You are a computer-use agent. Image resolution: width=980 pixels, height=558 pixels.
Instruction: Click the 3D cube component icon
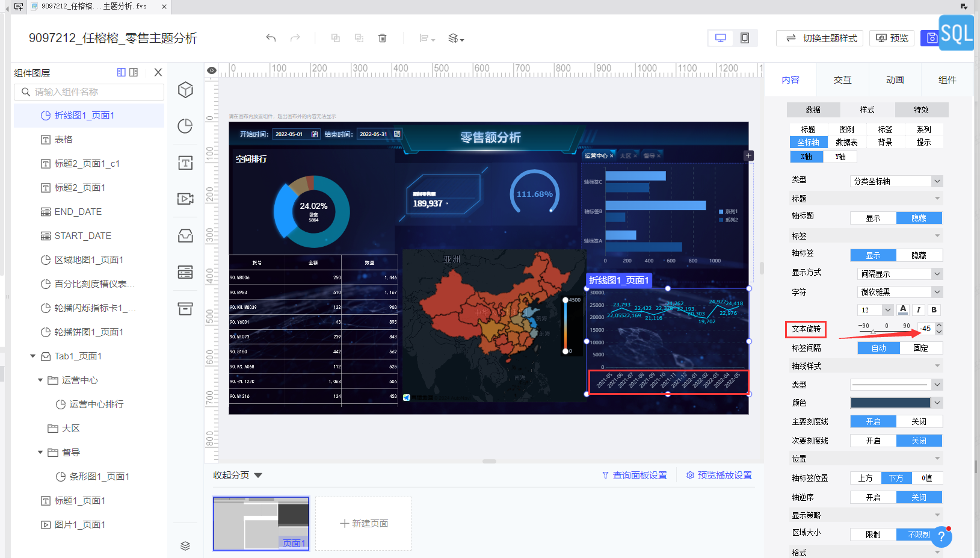(x=185, y=90)
